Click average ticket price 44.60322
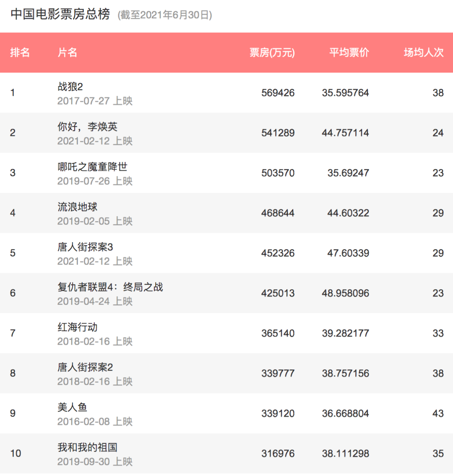Screen dimensions: 453x476 (x=348, y=213)
